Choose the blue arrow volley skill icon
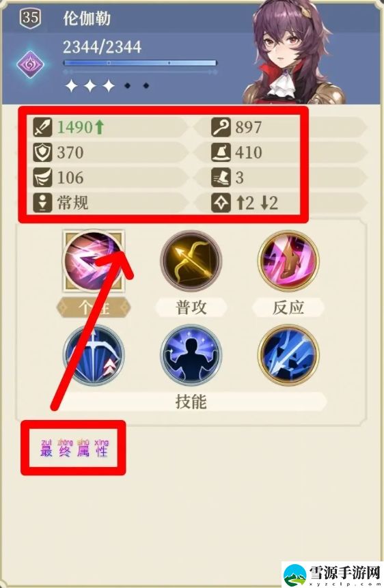 point(288,355)
